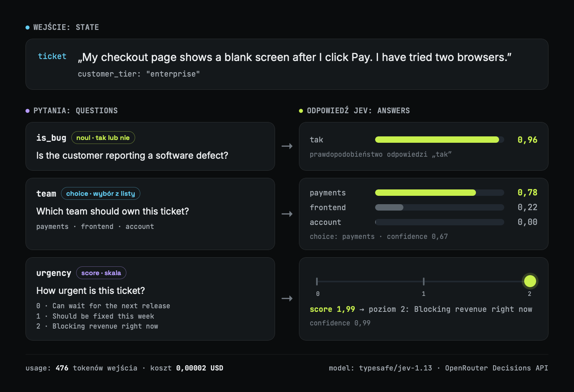Click the 'tak' probability bar

[439, 140]
